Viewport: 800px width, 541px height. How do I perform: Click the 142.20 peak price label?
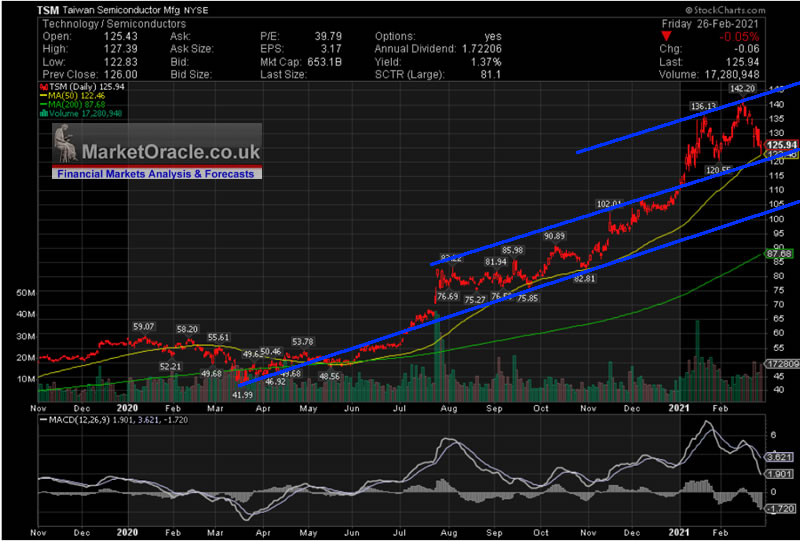point(743,89)
